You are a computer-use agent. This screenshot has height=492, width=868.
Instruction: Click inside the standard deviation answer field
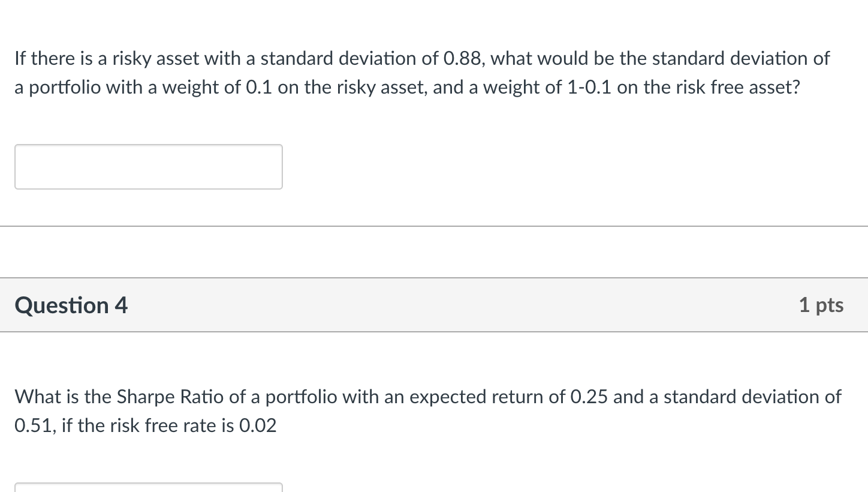click(x=148, y=166)
